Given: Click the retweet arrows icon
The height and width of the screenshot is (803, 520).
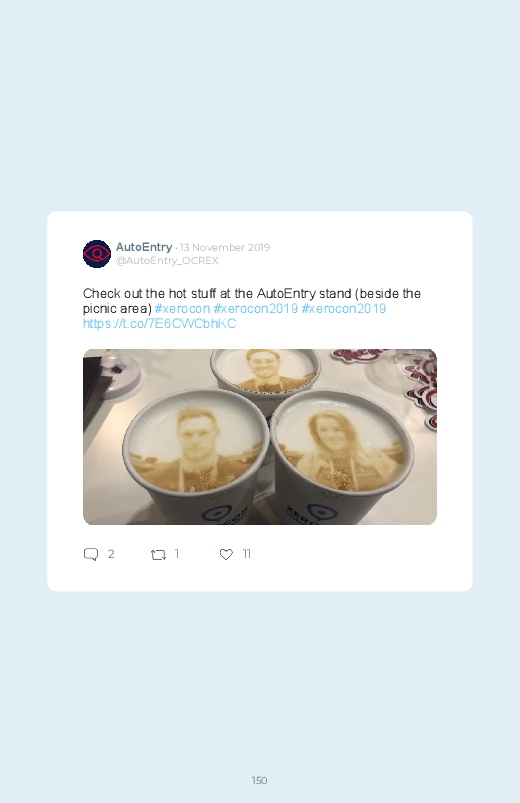Looking at the screenshot, I should coord(158,555).
